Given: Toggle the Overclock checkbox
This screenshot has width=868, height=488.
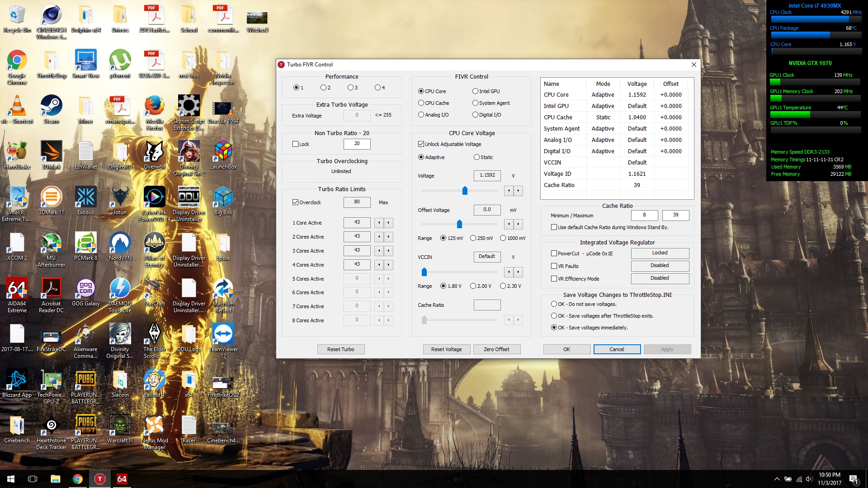Looking at the screenshot, I should pyautogui.click(x=307, y=202).
